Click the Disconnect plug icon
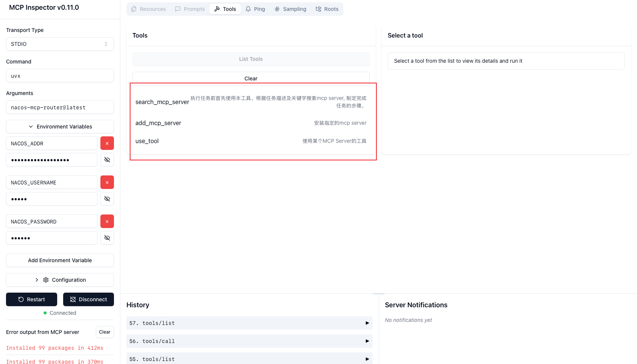 point(73,299)
